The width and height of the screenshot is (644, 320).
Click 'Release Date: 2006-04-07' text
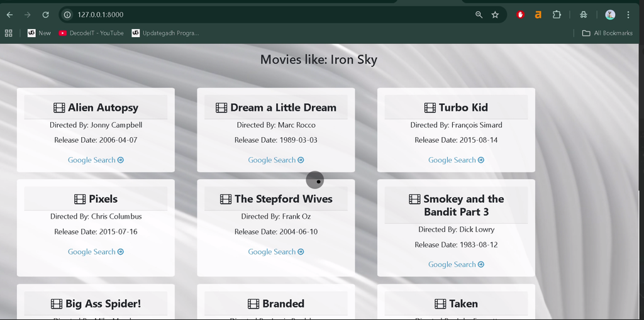(x=96, y=140)
